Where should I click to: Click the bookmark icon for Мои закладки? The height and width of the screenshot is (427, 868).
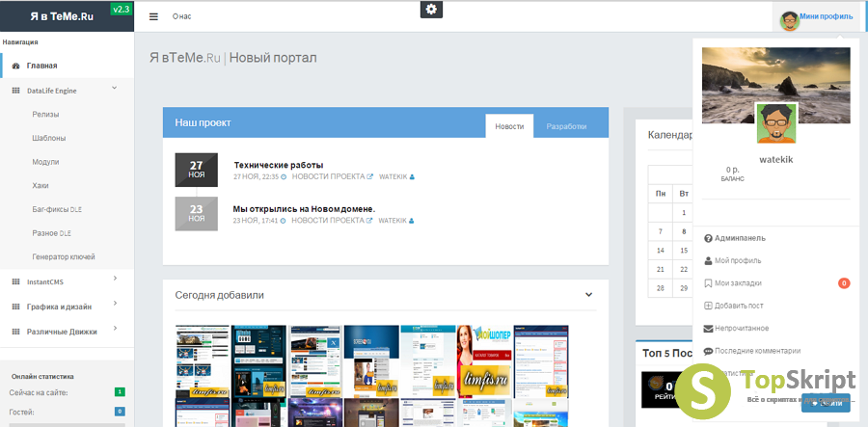point(708,283)
